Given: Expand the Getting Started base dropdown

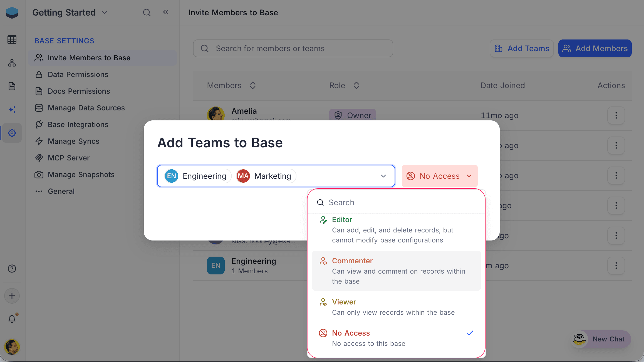Looking at the screenshot, I should click(x=105, y=13).
